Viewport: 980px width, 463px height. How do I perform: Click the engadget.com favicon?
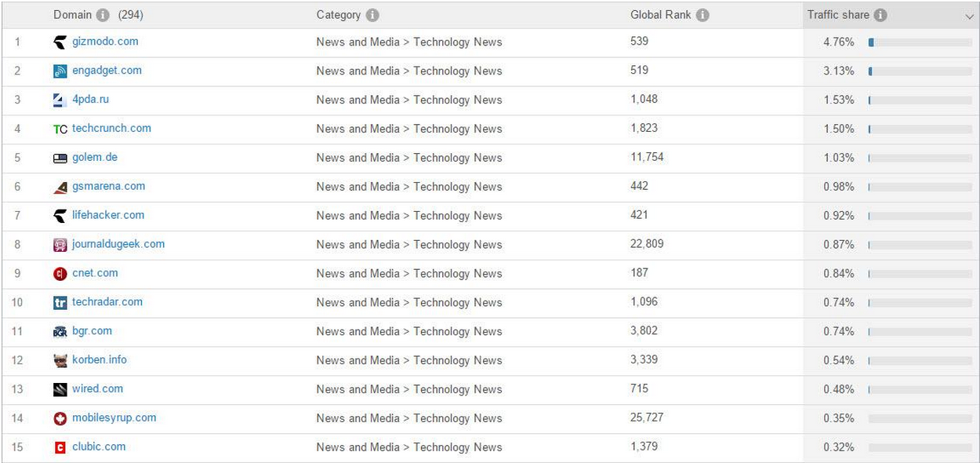pos(60,71)
